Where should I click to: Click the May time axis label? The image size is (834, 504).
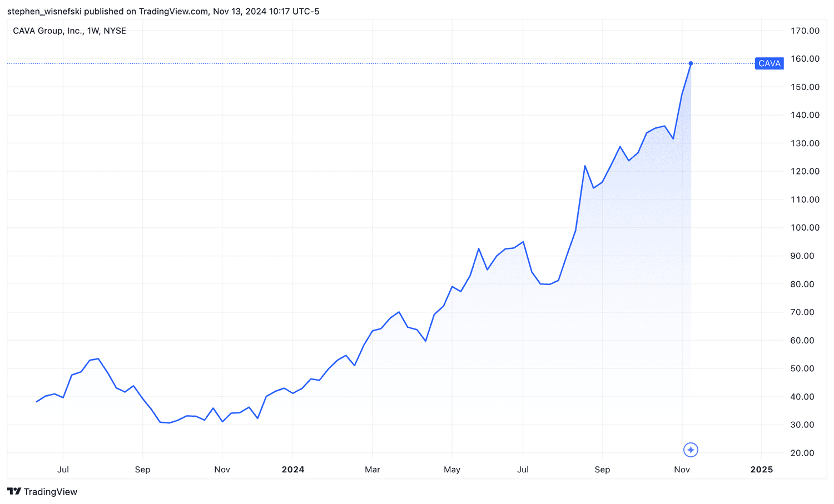452,470
